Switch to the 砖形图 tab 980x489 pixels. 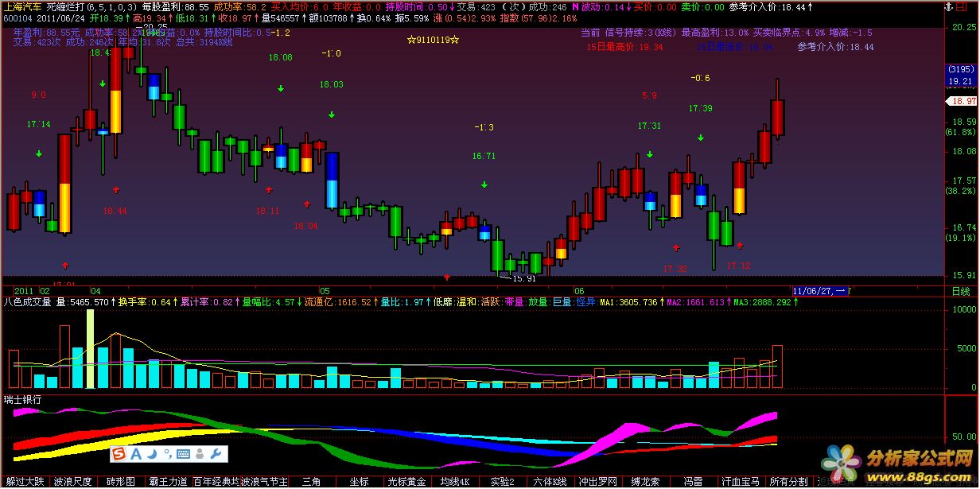click(x=120, y=482)
